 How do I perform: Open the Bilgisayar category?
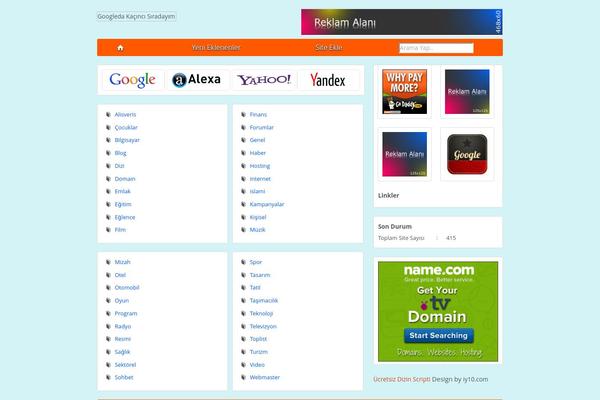coord(127,140)
